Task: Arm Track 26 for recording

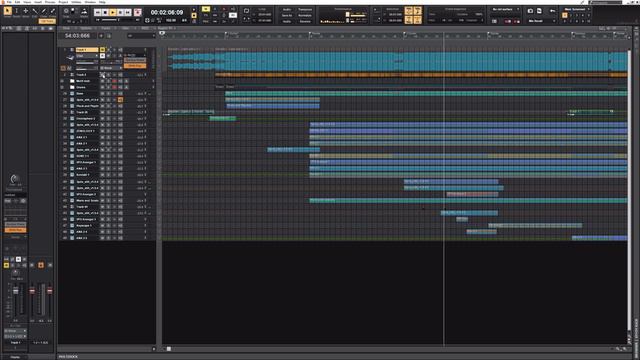Action: pyautogui.click(x=114, y=112)
